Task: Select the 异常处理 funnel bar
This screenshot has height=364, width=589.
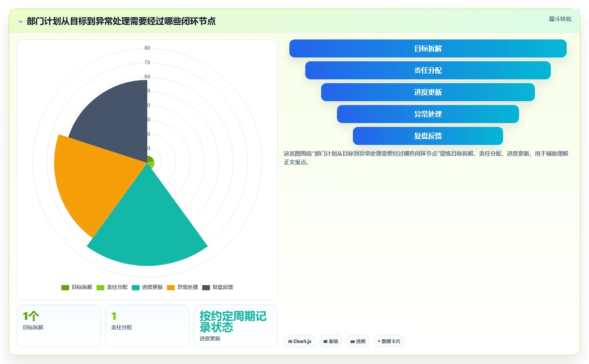Action: tap(428, 114)
